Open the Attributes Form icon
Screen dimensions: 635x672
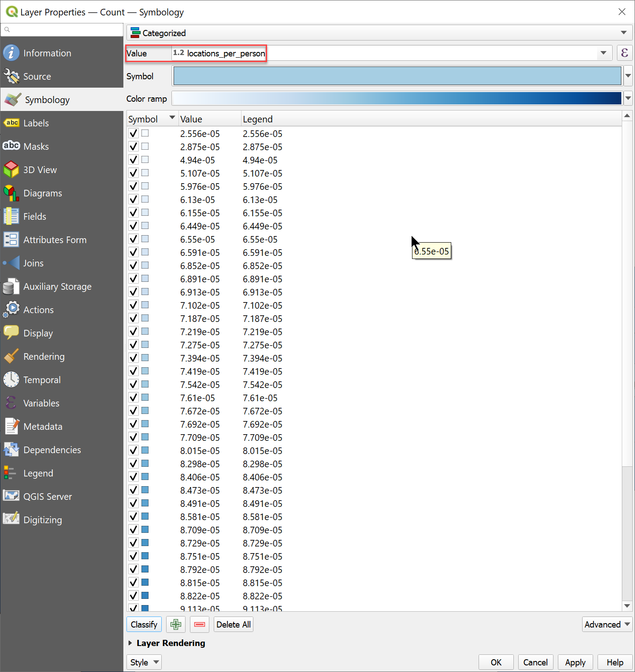(x=11, y=240)
